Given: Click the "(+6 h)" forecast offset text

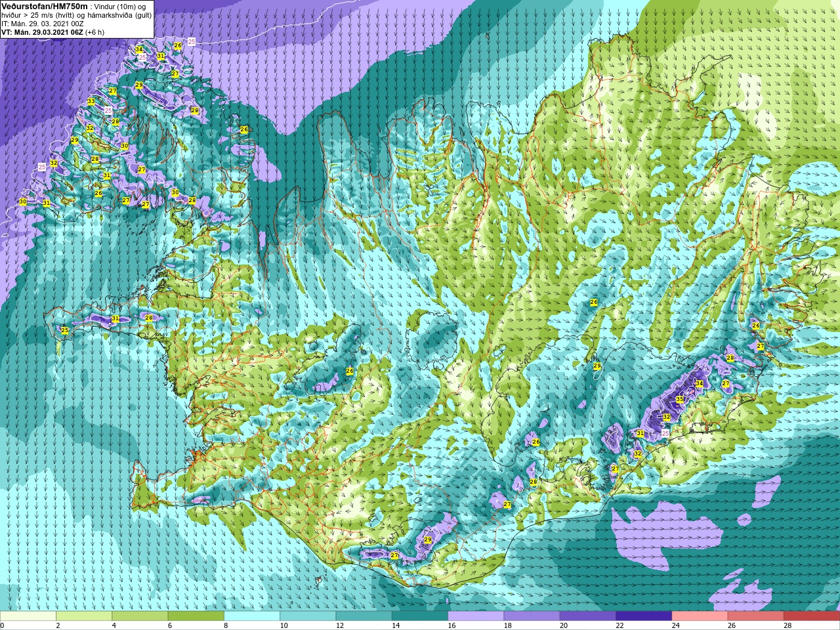Looking at the screenshot, I should coord(94,32).
